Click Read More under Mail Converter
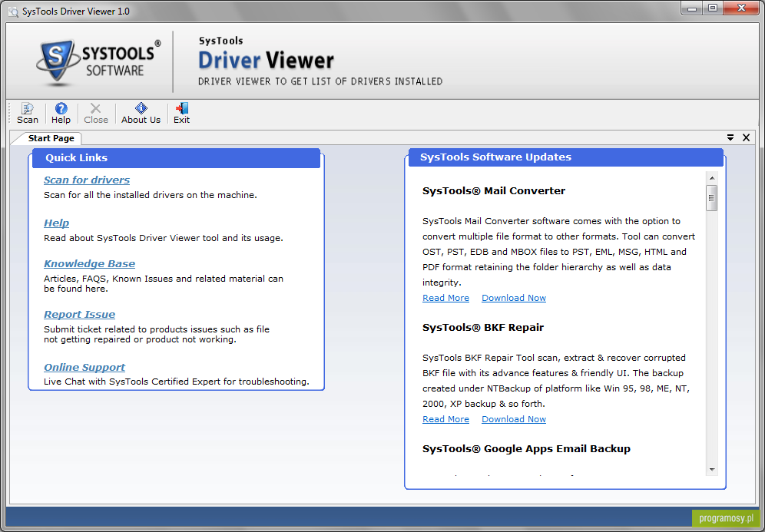Screen dimensions: 765x532 point(446,298)
